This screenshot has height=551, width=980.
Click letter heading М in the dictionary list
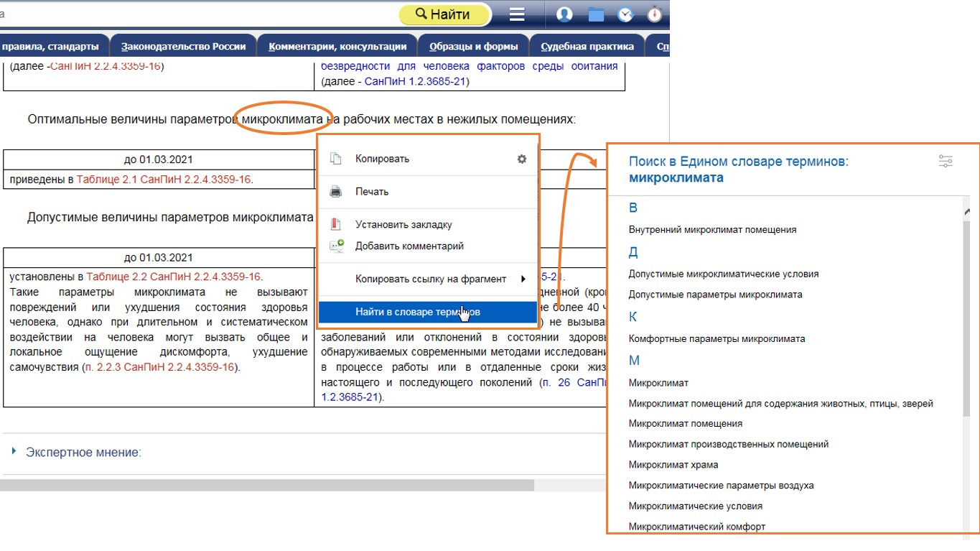(x=634, y=361)
